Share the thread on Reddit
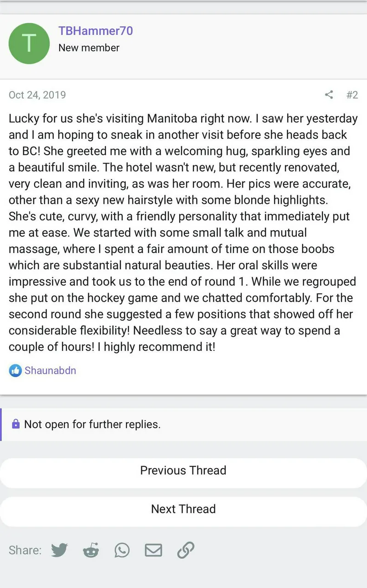Screen dimensions: 367x588 [x=91, y=550]
